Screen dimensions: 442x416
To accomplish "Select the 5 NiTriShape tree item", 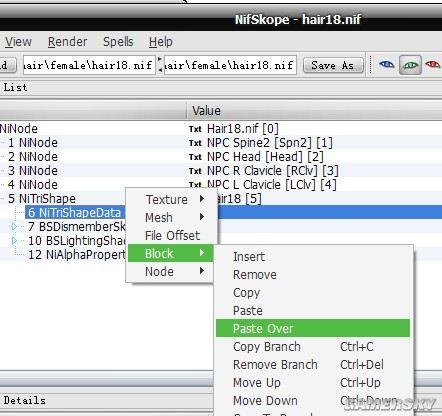I will click(42, 199).
